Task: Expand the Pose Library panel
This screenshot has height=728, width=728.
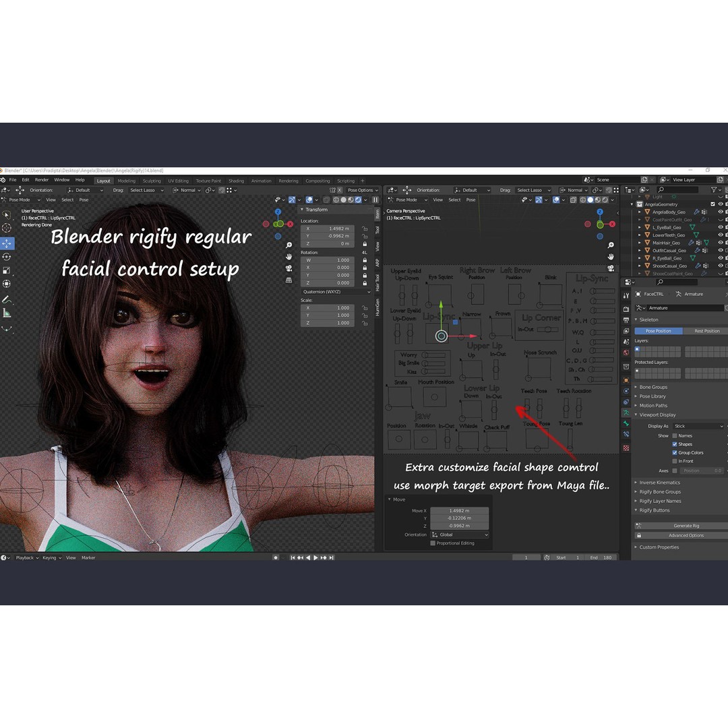Action: 652,396
